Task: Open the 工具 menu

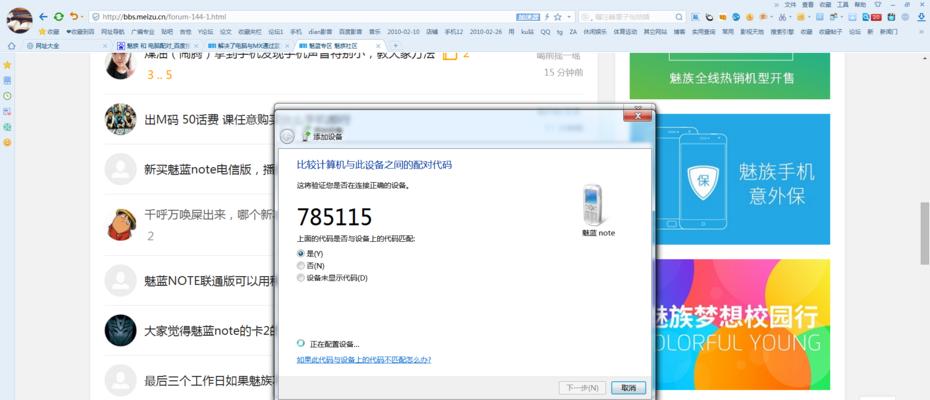Action: (x=842, y=4)
